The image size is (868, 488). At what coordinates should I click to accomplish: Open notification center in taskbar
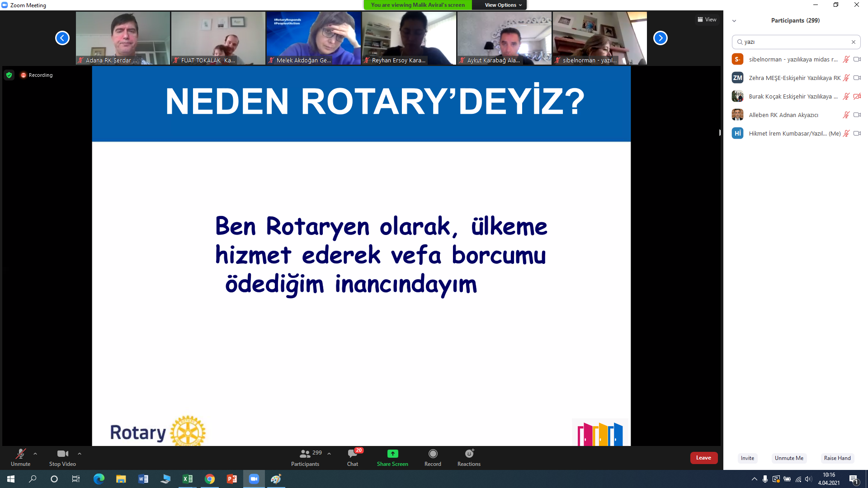click(854, 479)
